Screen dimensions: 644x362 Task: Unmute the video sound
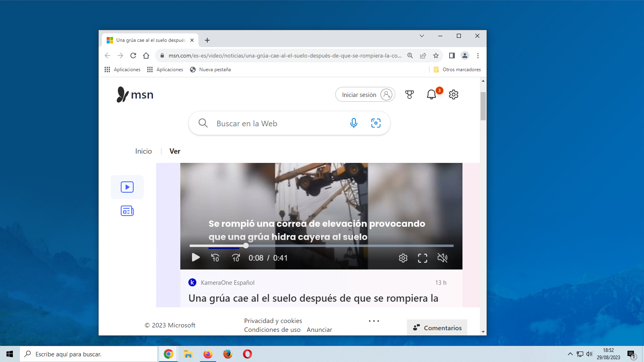442,258
